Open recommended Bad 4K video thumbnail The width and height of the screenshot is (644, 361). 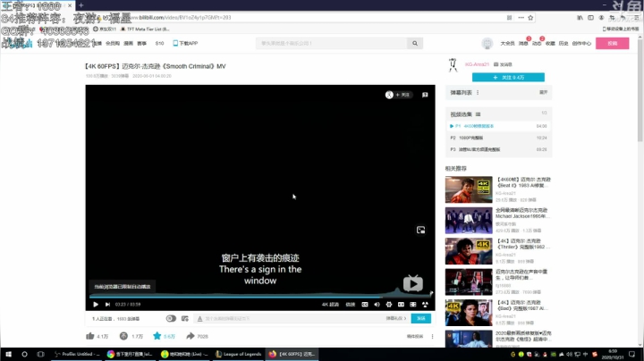point(469,313)
